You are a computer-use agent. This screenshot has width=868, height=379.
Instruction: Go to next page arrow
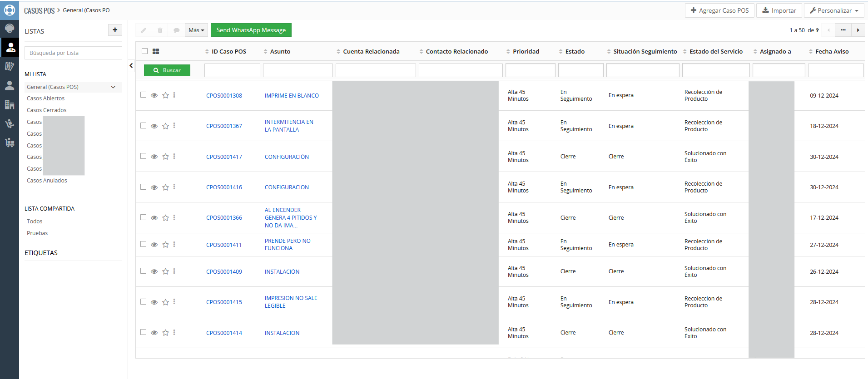pyautogui.click(x=858, y=30)
